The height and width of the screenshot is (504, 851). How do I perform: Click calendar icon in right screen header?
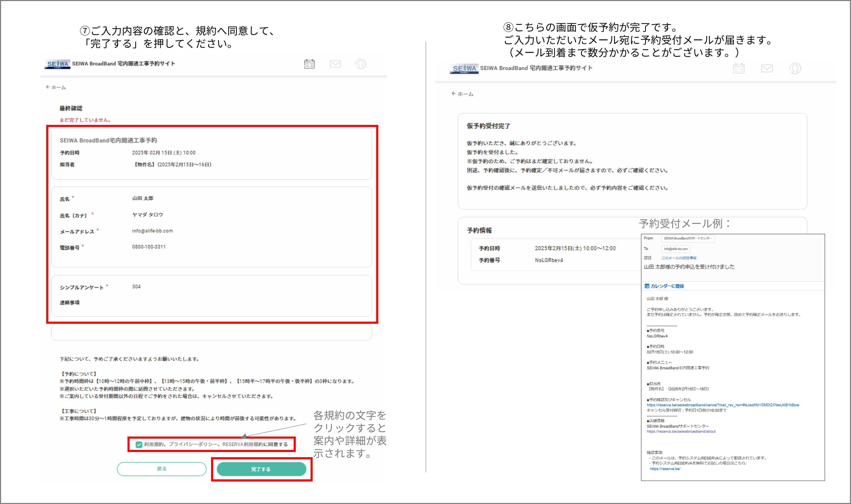click(739, 68)
